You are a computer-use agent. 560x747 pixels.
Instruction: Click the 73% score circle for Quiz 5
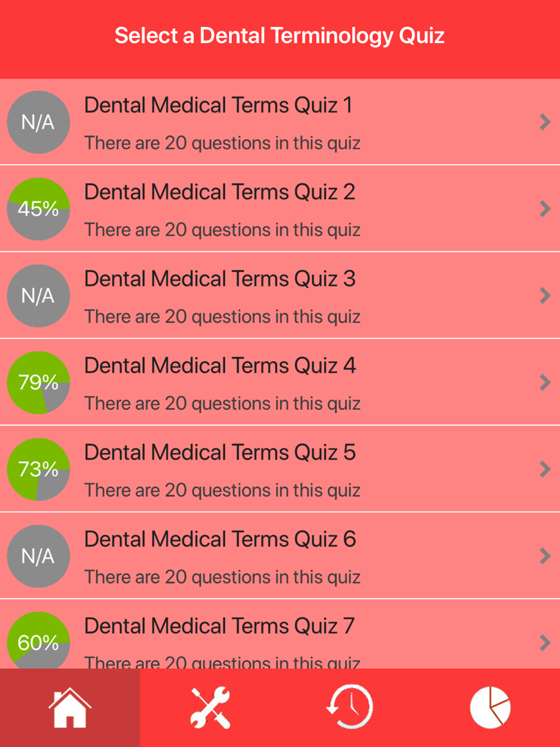tap(38, 469)
